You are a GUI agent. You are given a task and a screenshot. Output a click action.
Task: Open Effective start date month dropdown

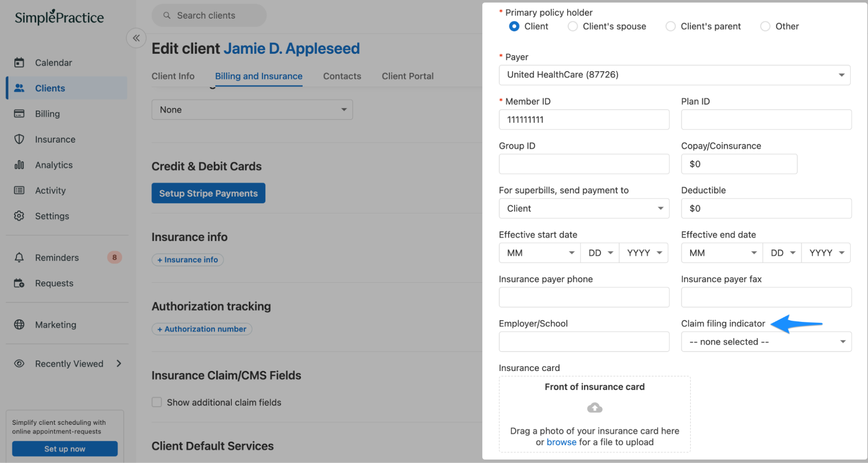[x=539, y=253]
